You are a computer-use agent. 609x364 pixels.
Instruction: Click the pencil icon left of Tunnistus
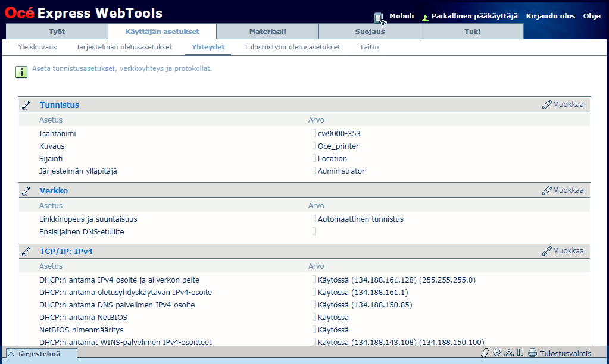tap(26, 105)
